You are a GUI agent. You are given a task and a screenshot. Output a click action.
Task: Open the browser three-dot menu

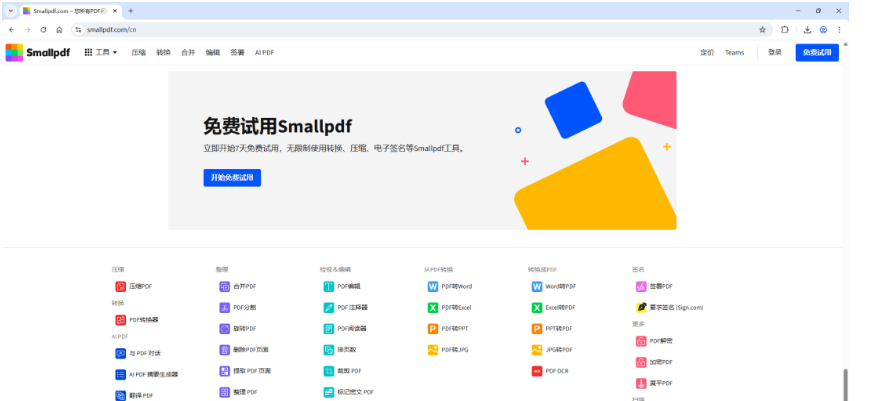[839, 30]
